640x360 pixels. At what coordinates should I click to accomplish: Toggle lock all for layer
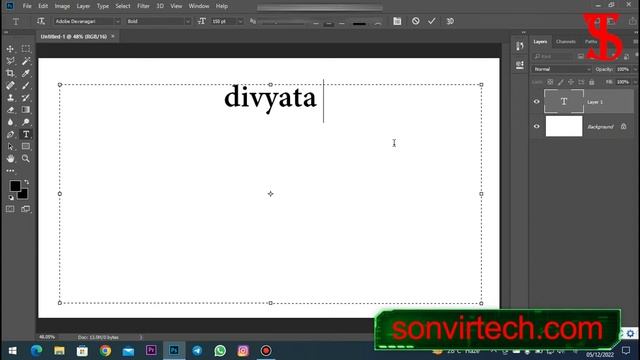click(x=591, y=82)
